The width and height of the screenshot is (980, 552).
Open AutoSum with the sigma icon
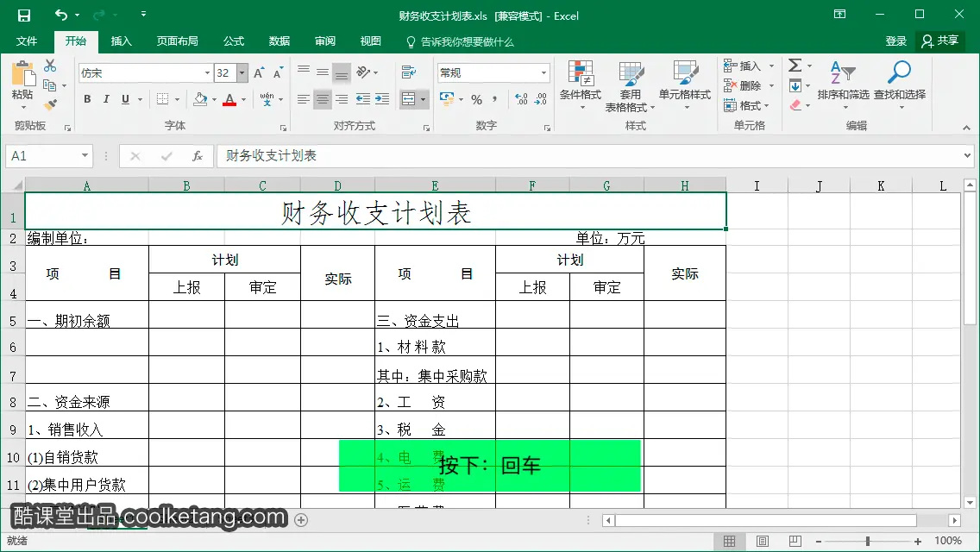click(795, 65)
